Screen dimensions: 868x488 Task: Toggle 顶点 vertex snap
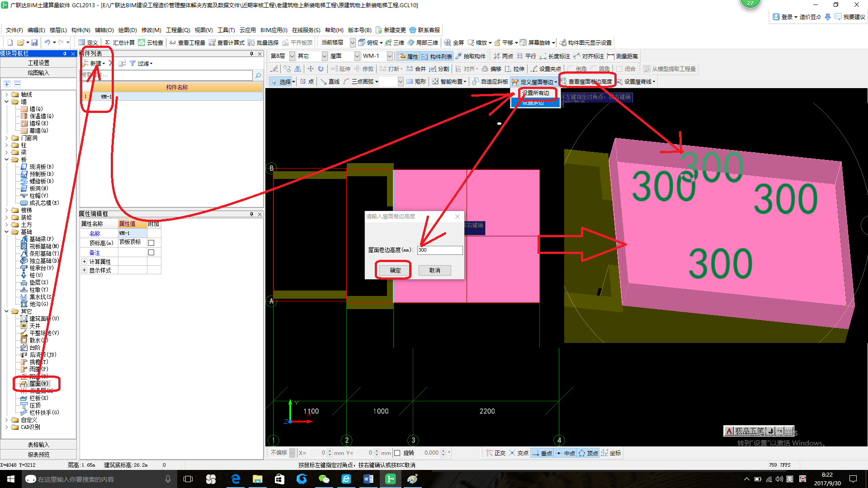[x=588, y=453]
